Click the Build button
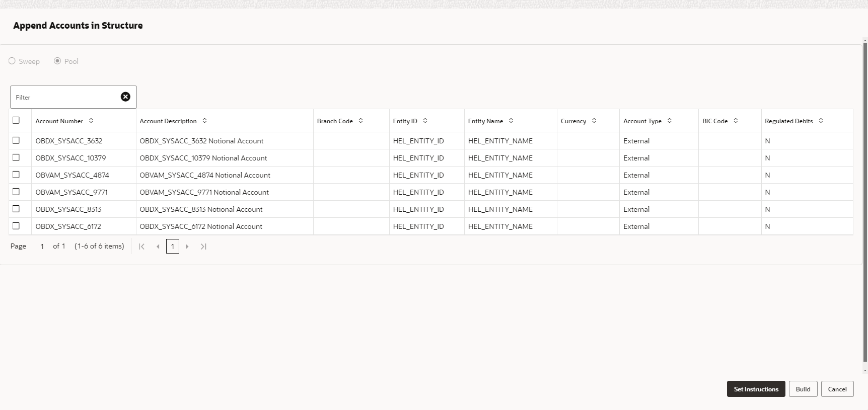 tap(803, 389)
